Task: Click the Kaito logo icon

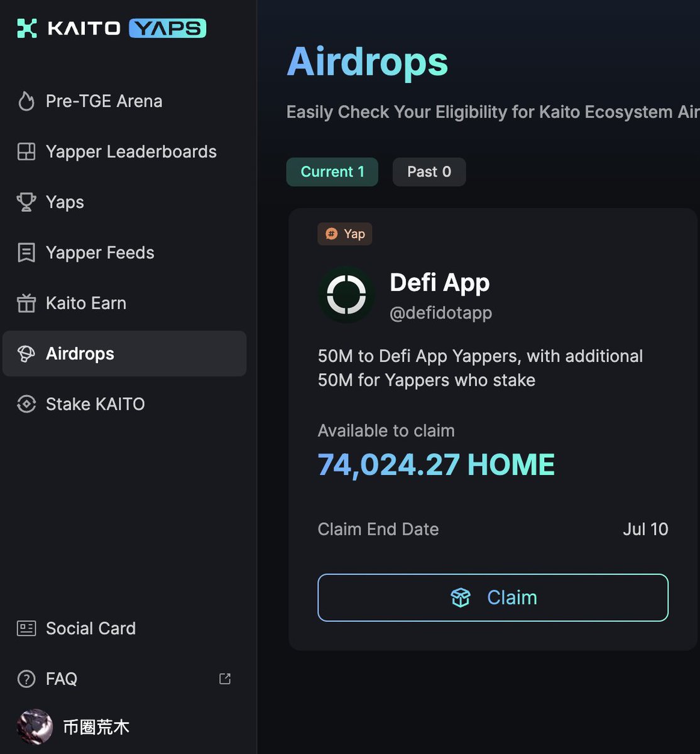Action: [x=27, y=28]
